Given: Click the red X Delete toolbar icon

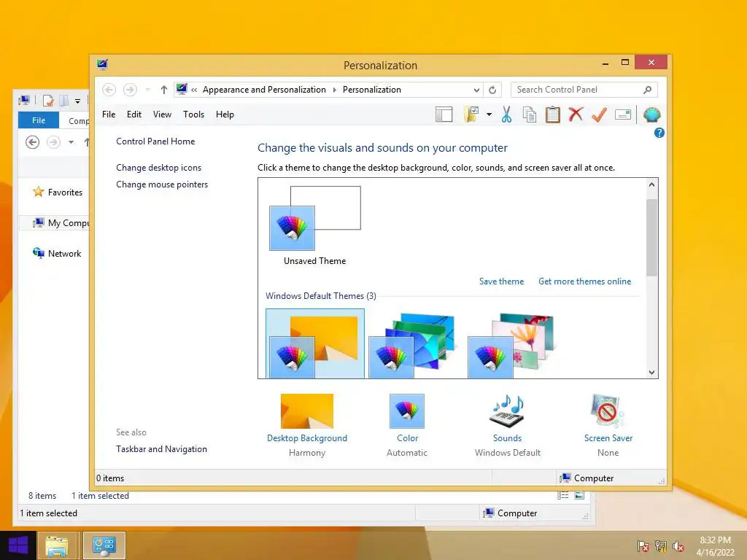Looking at the screenshot, I should [x=576, y=114].
